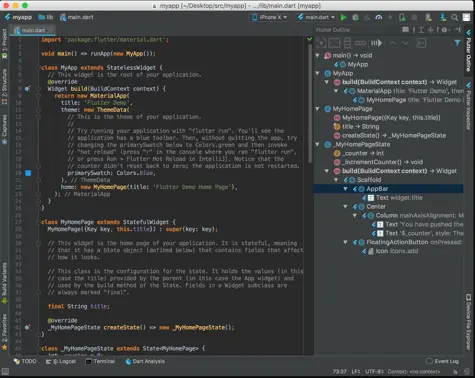The width and height of the screenshot is (475, 378).
Task: Click the Wrap with Column icon
Action: point(347,43)
